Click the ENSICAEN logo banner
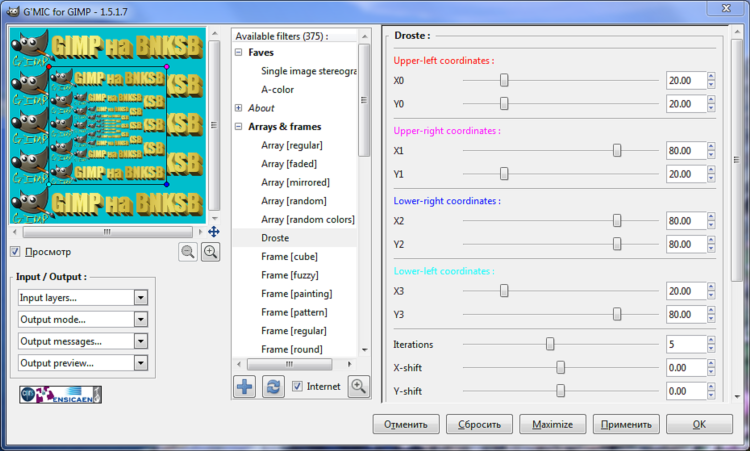 60,395
